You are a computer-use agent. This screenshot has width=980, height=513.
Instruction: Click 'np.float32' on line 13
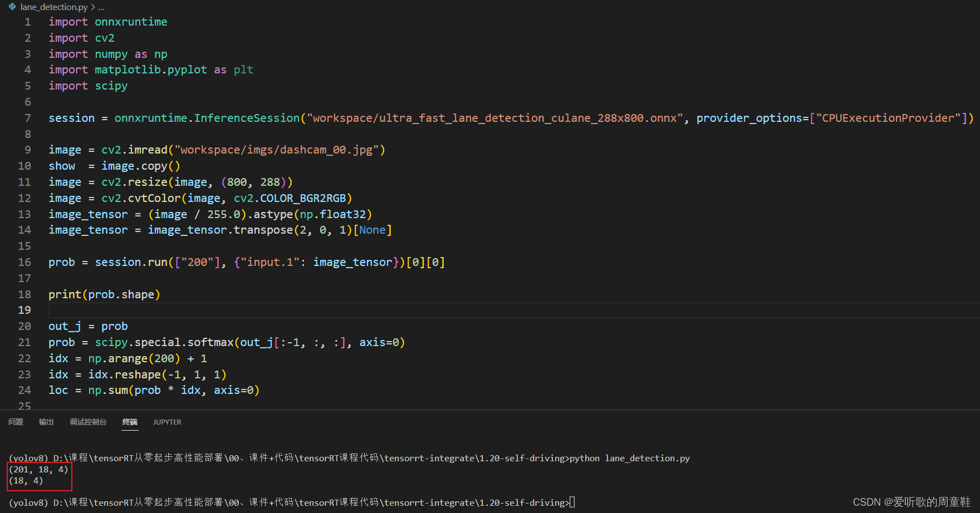pyautogui.click(x=332, y=214)
